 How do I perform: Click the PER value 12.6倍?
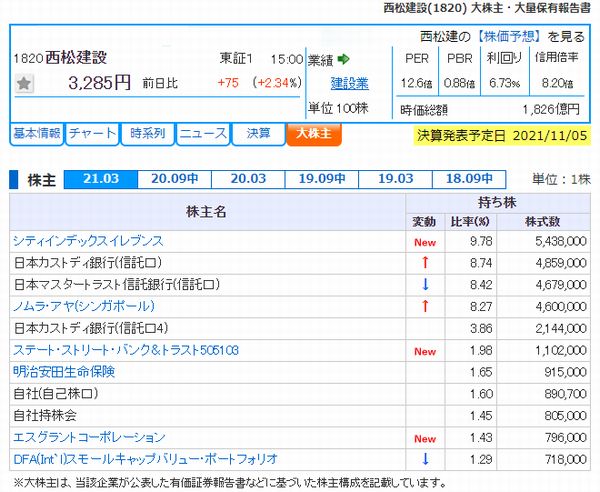pyautogui.click(x=416, y=83)
